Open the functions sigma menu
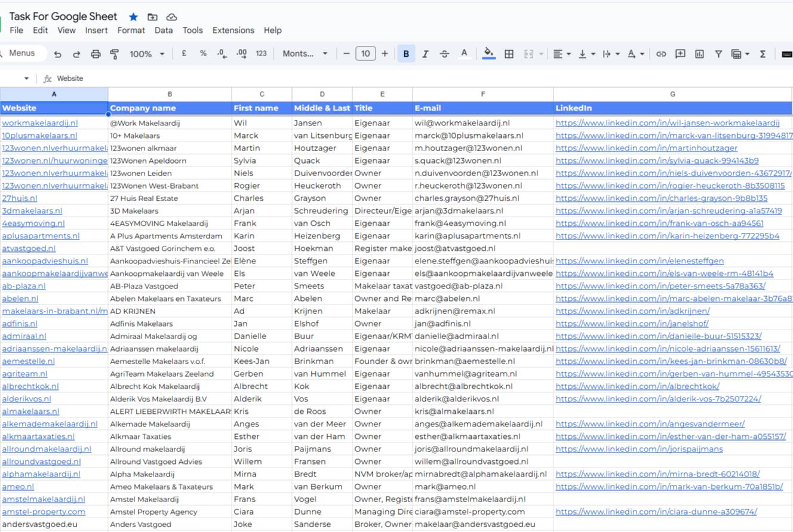The image size is (793, 532). point(763,54)
